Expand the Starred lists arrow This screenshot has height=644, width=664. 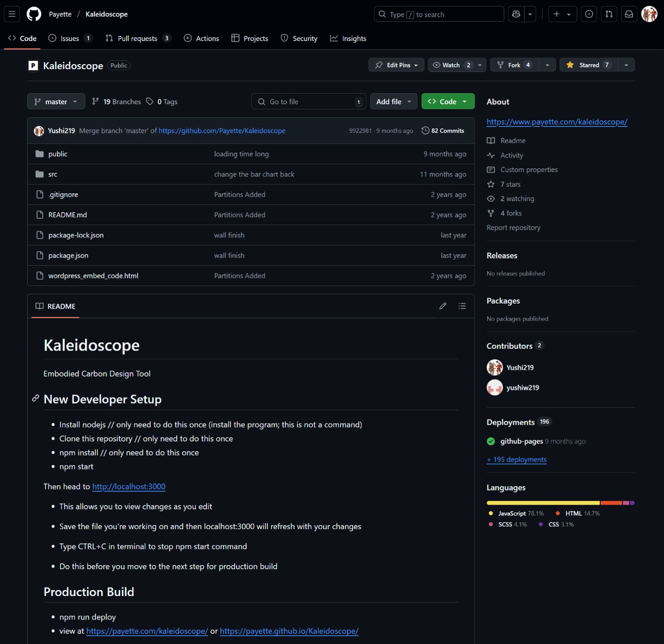tap(626, 65)
